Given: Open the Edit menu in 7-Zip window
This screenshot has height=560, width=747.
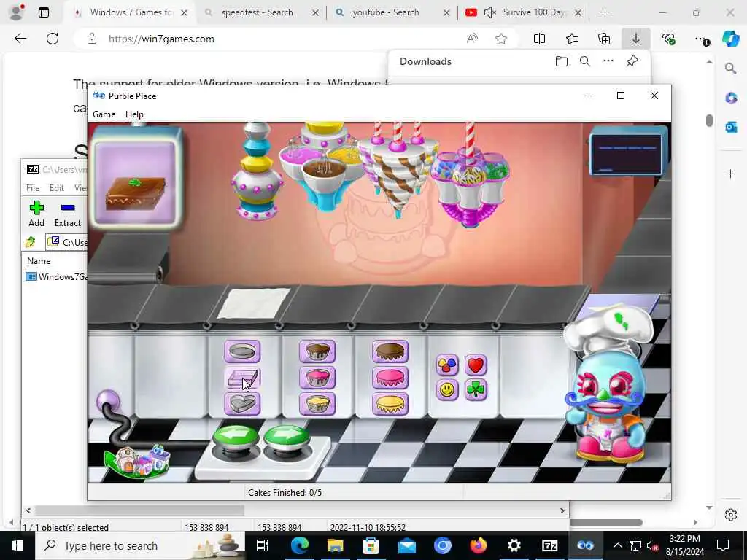Looking at the screenshot, I should (57, 187).
